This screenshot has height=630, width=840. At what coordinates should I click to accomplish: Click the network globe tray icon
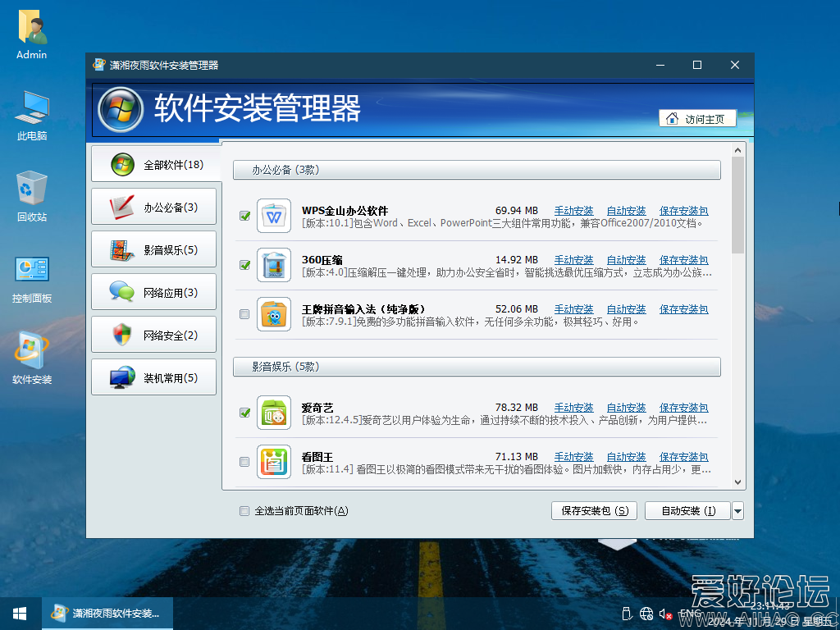pos(646,614)
